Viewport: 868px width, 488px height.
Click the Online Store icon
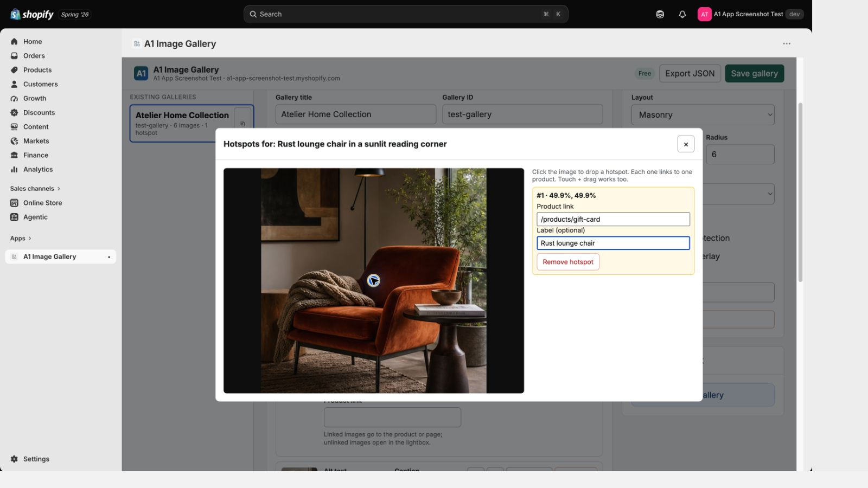coord(14,203)
